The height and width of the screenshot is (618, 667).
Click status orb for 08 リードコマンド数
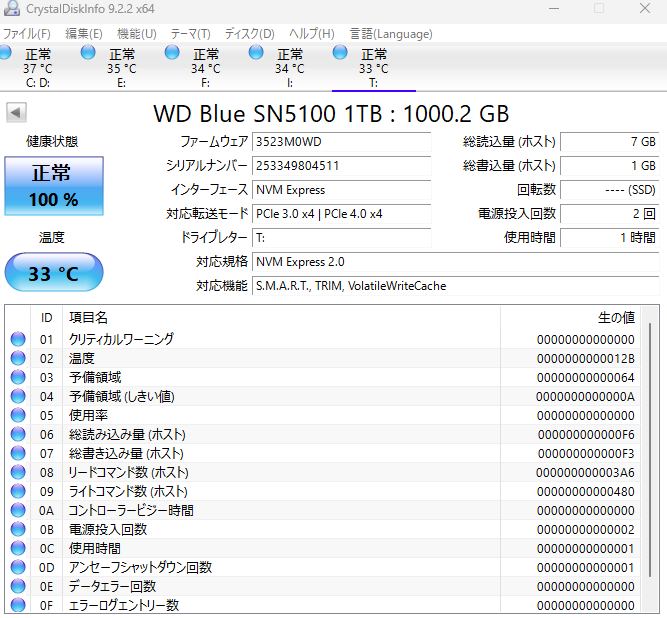pyautogui.click(x=18, y=472)
